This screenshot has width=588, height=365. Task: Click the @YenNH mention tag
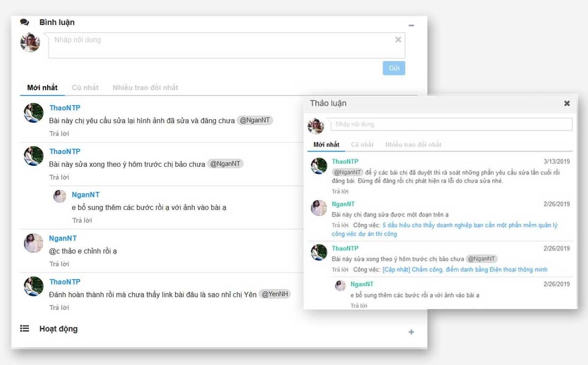pos(275,294)
